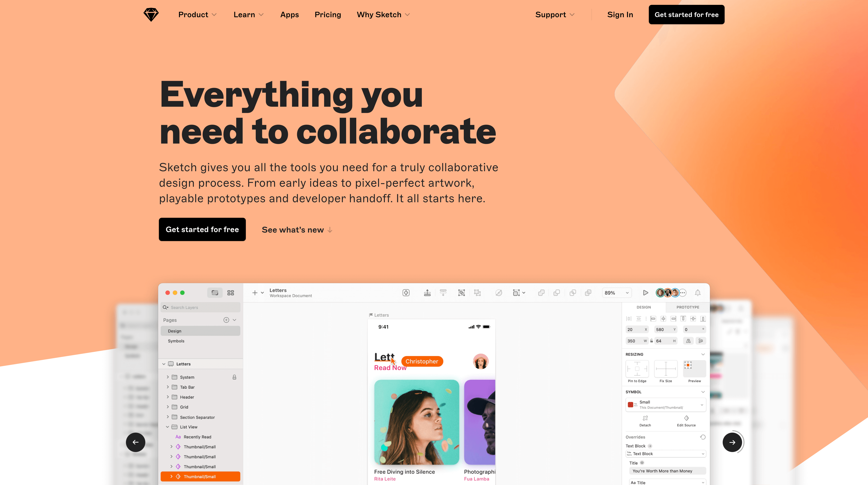Toggle the Design tab in right panel

pos(643,307)
